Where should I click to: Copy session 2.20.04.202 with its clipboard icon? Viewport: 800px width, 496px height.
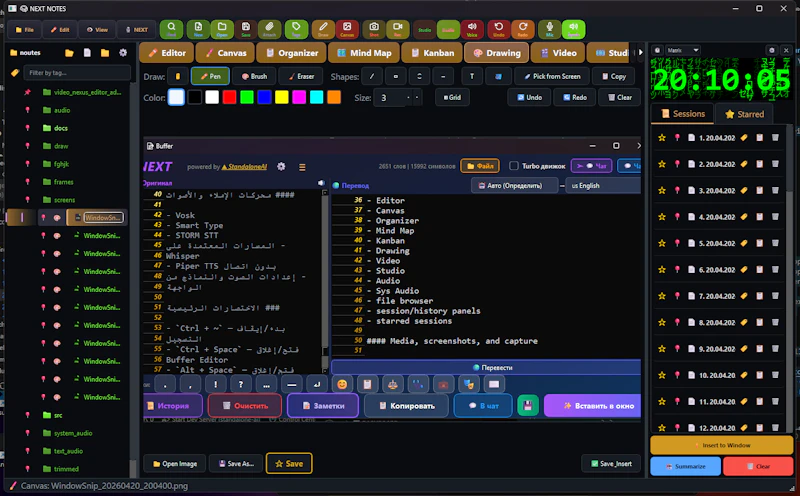pos(760,164)
